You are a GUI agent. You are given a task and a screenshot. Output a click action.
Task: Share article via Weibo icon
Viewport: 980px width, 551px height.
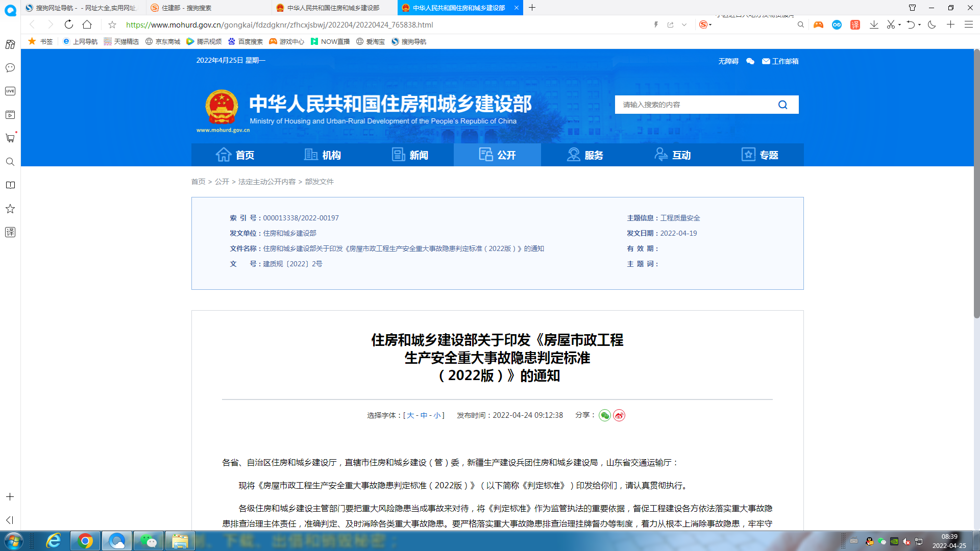(619, 415)
